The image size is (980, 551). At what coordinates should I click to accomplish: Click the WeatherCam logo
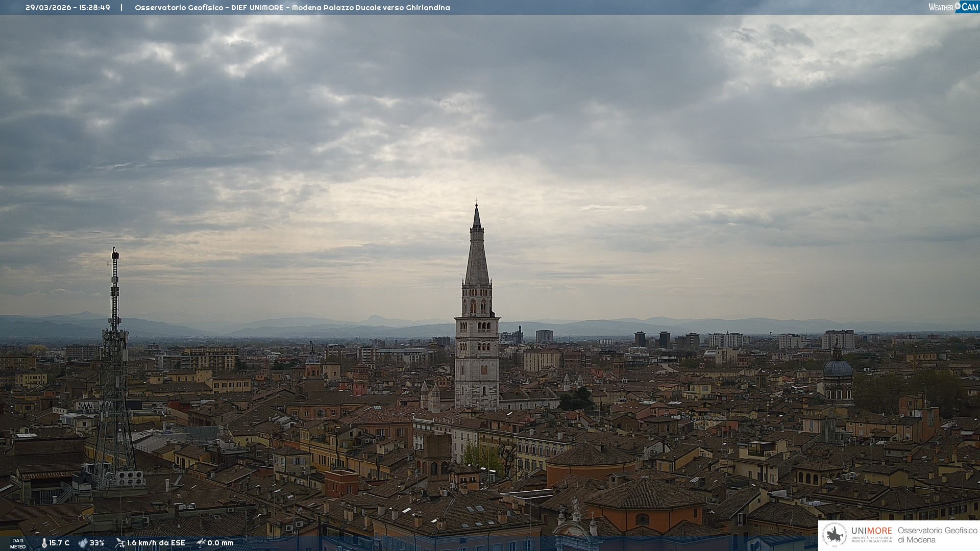(x=953, y=7)
